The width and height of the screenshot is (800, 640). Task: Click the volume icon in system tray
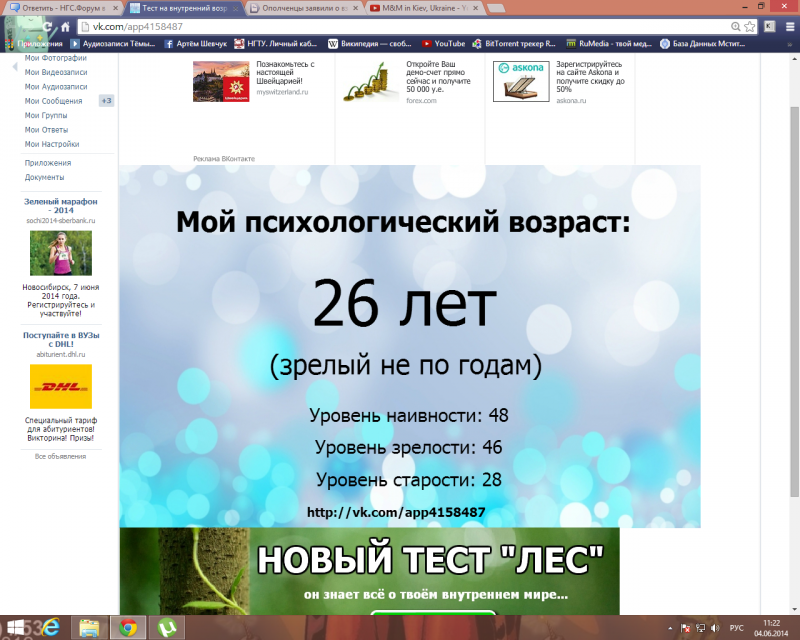click(x=715, y=628)
